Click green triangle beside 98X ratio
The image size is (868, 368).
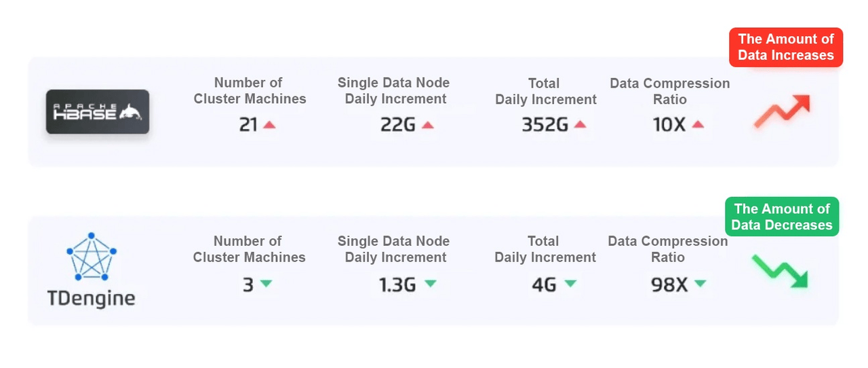(x=700, y=284)
